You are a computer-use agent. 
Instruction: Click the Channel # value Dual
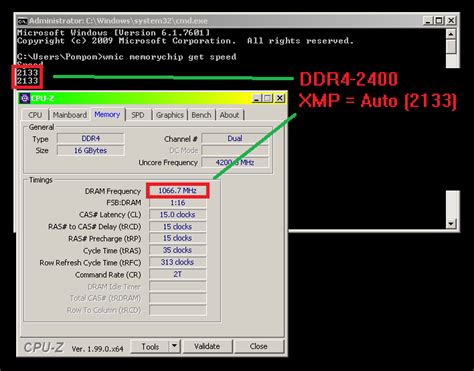[235, 138]
